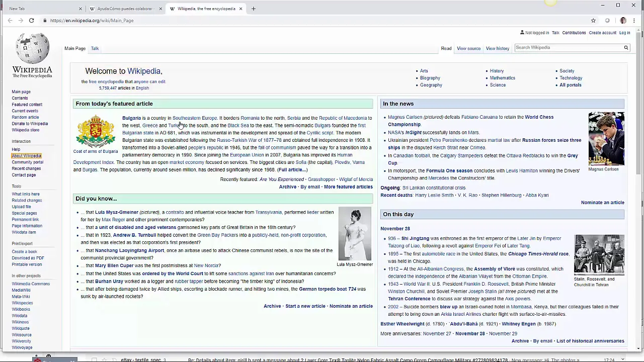Click What links here tool
The width and height of the screenshot is (644, 362).
coord(26,194)
